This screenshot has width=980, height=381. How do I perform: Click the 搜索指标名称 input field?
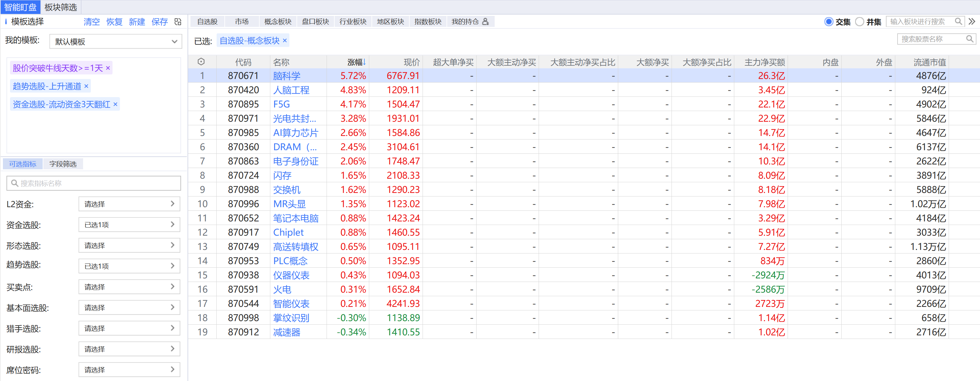tap(93, 183)
